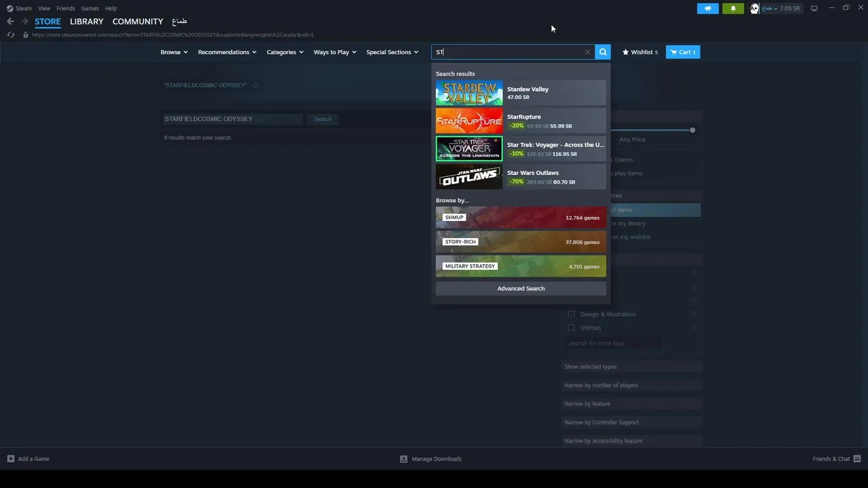Browse by the STORY-RICH tag banner
868x488 pixels.
coord(521,242)
